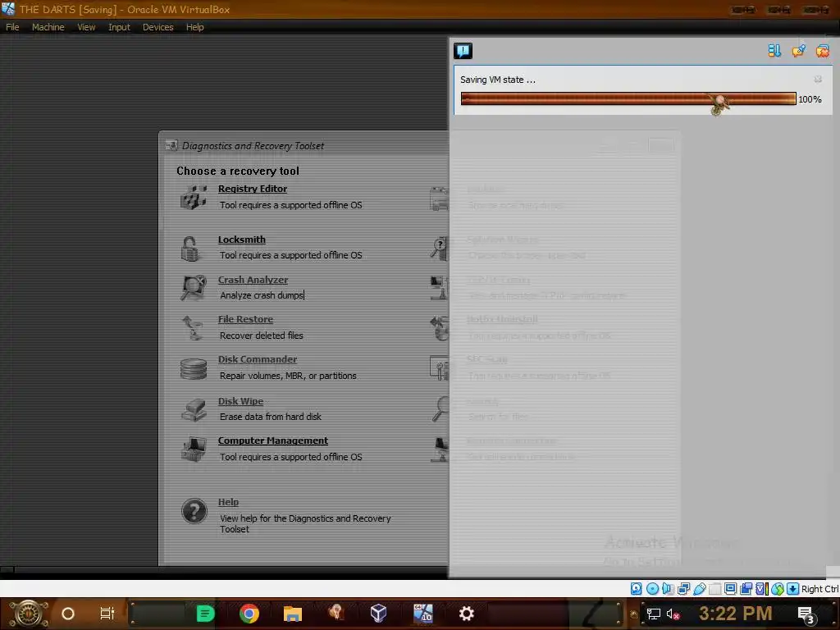Image resolution: width=840 pixels, height=630 pixels.
Task: Open the Computer Management icon
Action: (194, 449)
